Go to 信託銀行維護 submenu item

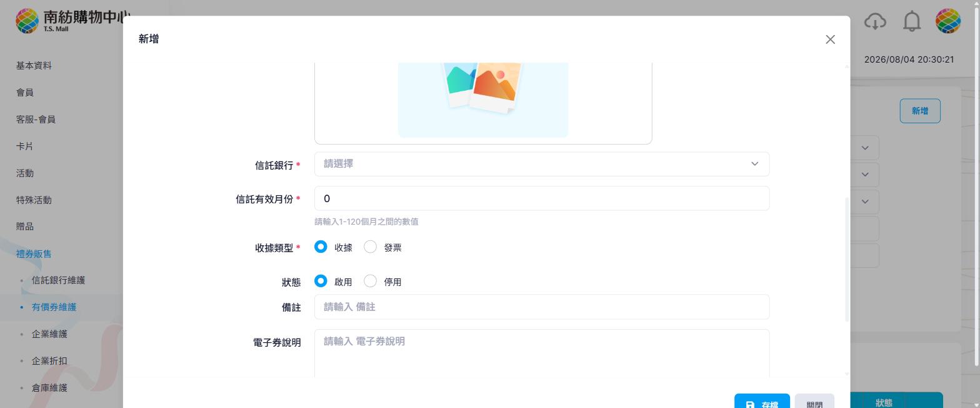pyautogui.click(x=58, y=280)
